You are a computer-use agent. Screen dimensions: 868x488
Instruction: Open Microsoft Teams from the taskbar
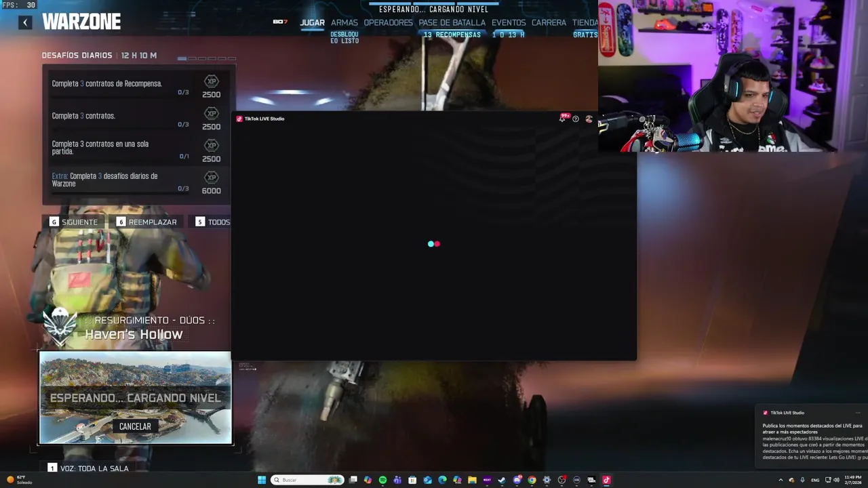click(397, 480)
